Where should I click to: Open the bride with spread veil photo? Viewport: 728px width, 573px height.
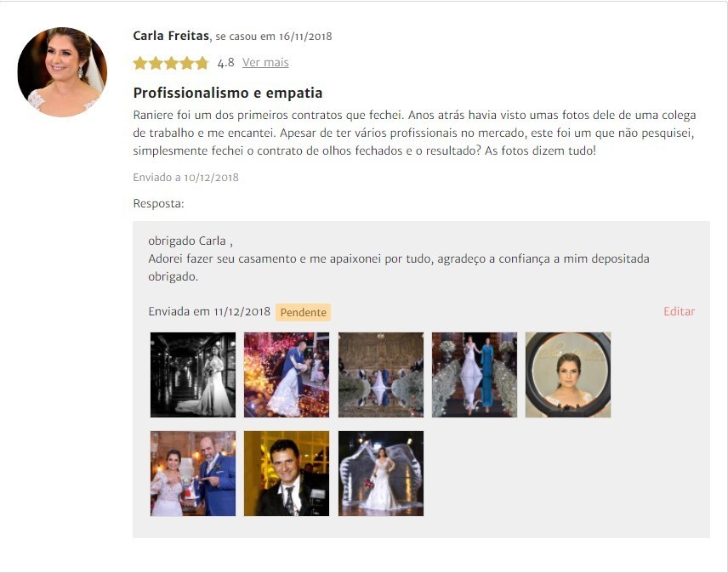pos(380,474)
